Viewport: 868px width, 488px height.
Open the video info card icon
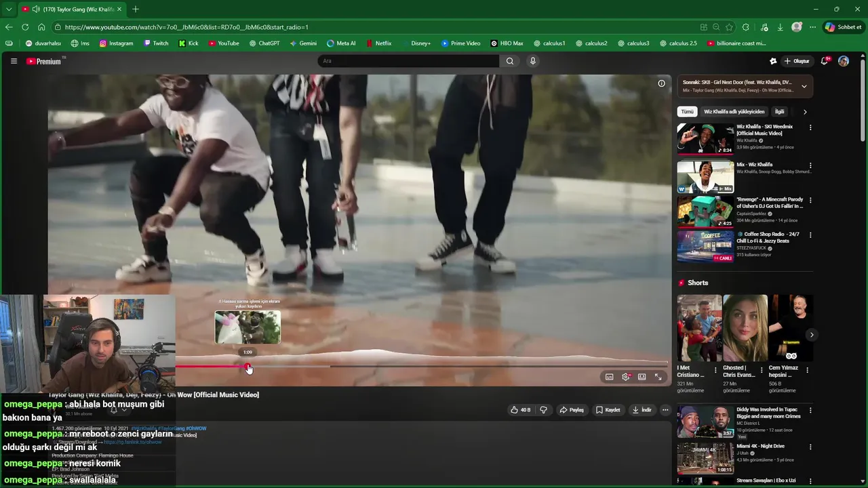(x=661, y=83)
